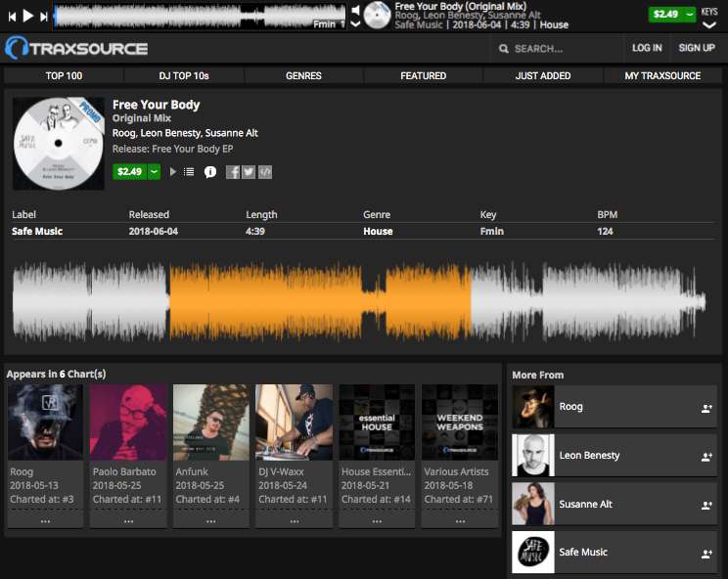Expand ellipsis under DJ V-Waxx chart
The height and width of the screenshot is (579, 728).
294,521
